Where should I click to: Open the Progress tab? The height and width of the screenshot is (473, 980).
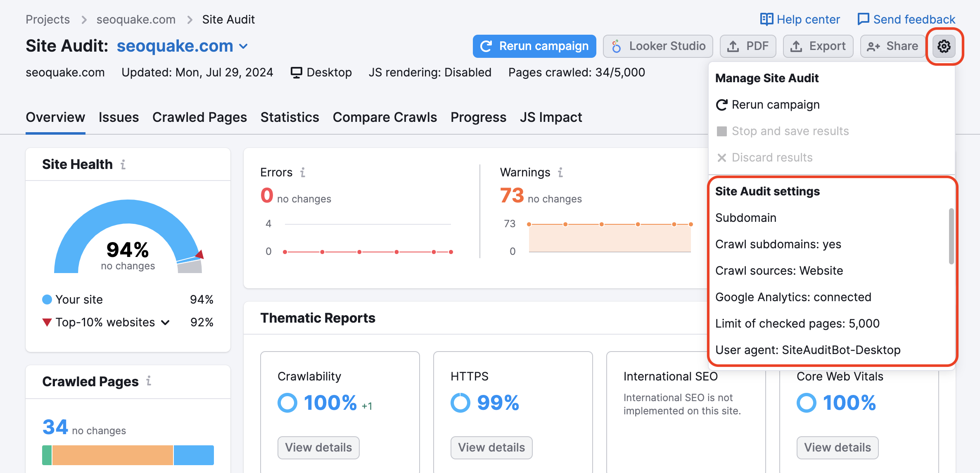(478, 117)
